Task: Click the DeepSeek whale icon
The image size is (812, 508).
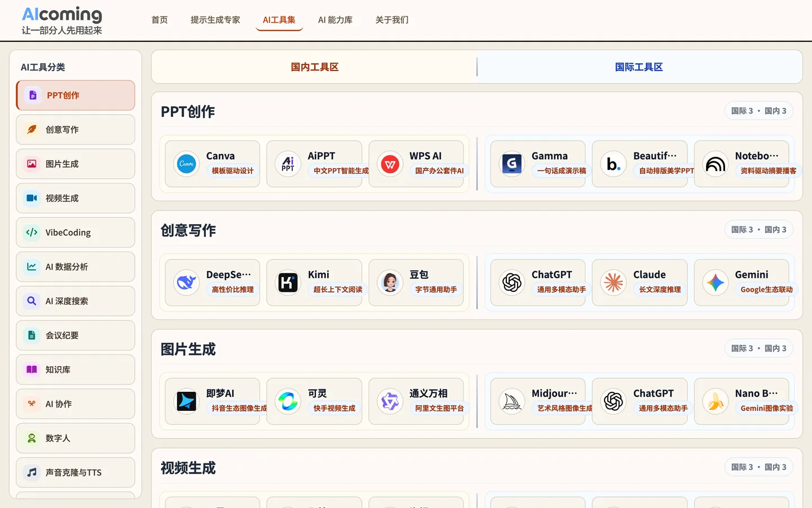Action: tap(187, 282)
